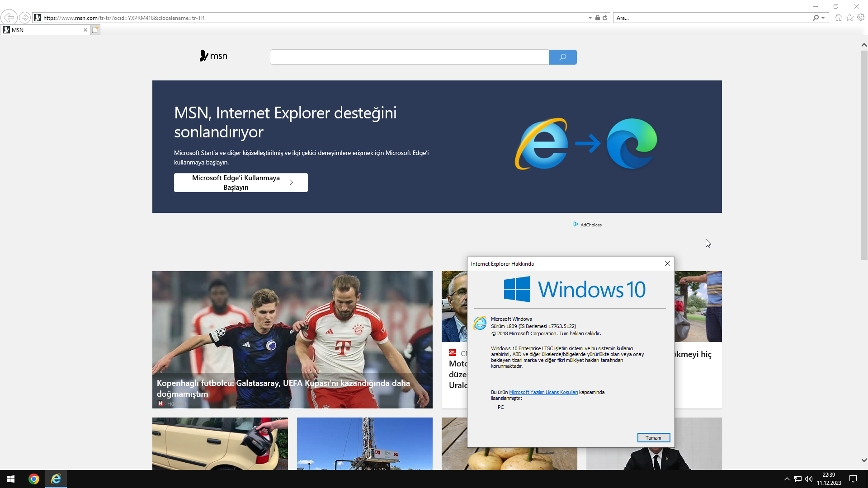The image size is (868, 488).
Task: Click the IE icon in the About dialog
Action: 480,323
